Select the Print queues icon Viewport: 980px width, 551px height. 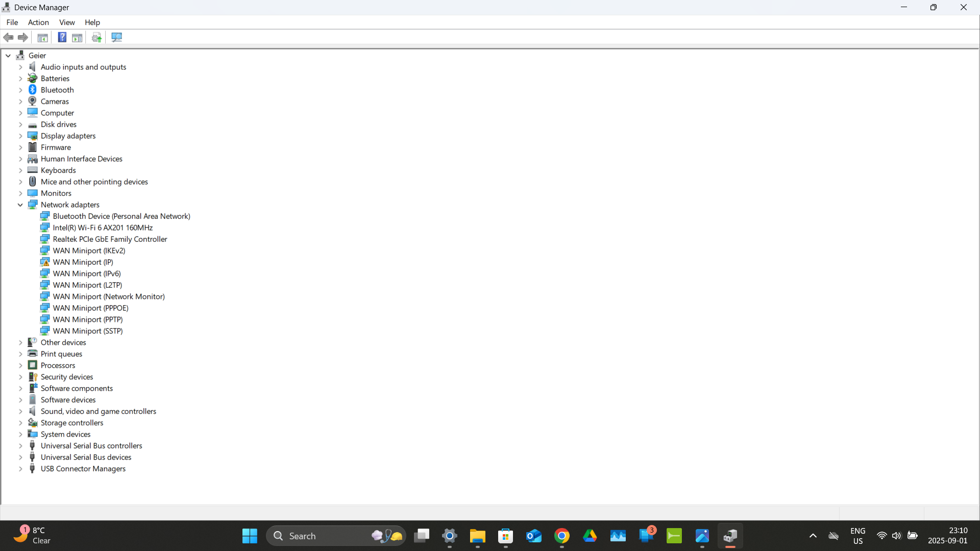33,354
